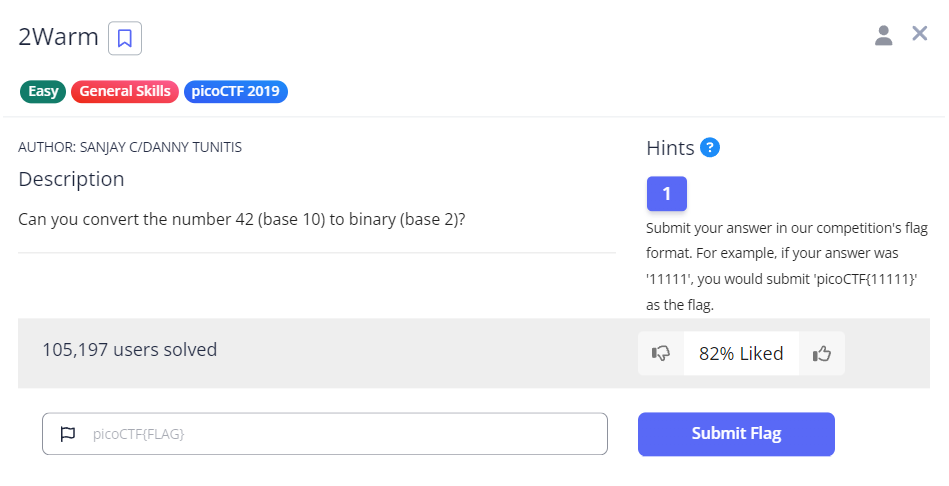949x486 pixels.
Task: Click the author name line
Action: (x=130, y=147)
